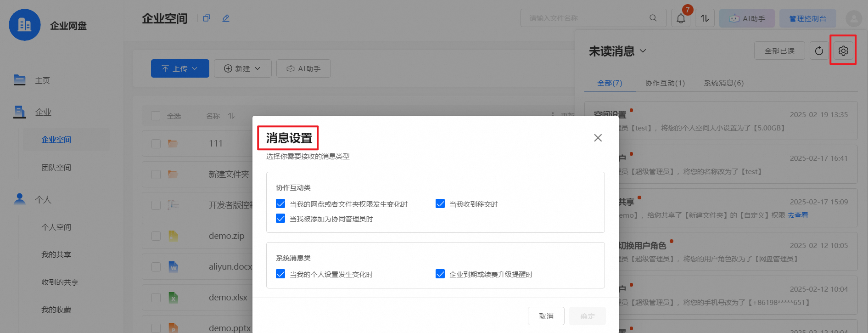Click the 开发者版控制 file icon
Screen dimensions: 868x333
(x=173, y=205)
